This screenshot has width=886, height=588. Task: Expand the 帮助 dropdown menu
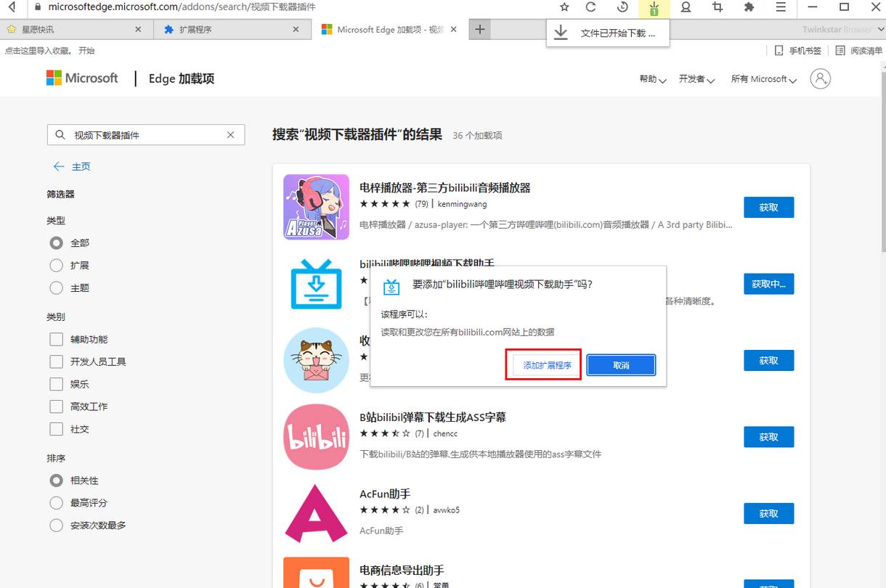click(653, 79)
